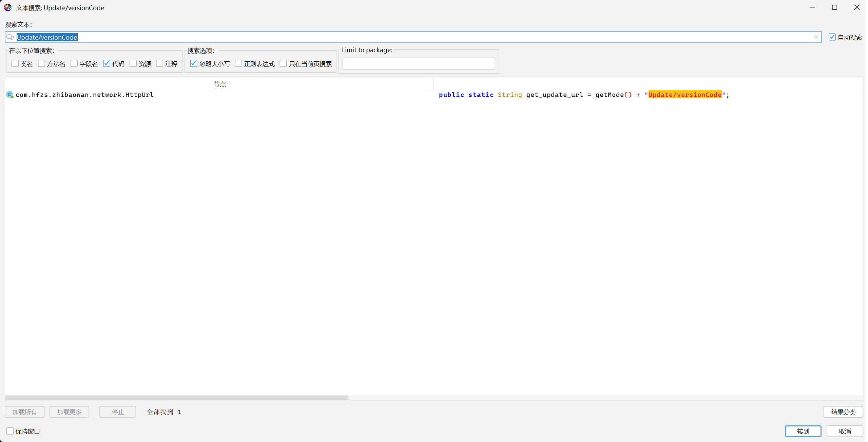Enable 正则表达式 search option
The image size is (868, 442).
[x=238, y=64]
